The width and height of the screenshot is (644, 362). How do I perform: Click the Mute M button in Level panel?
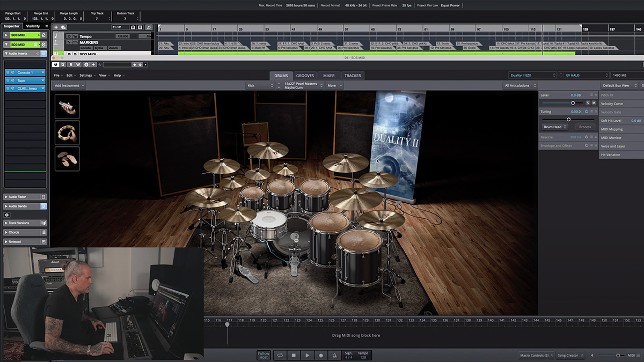pos(594,102)
